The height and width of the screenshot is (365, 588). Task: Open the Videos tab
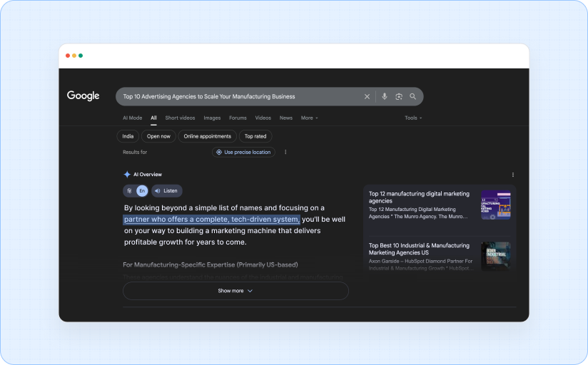[x=263, y=118]
